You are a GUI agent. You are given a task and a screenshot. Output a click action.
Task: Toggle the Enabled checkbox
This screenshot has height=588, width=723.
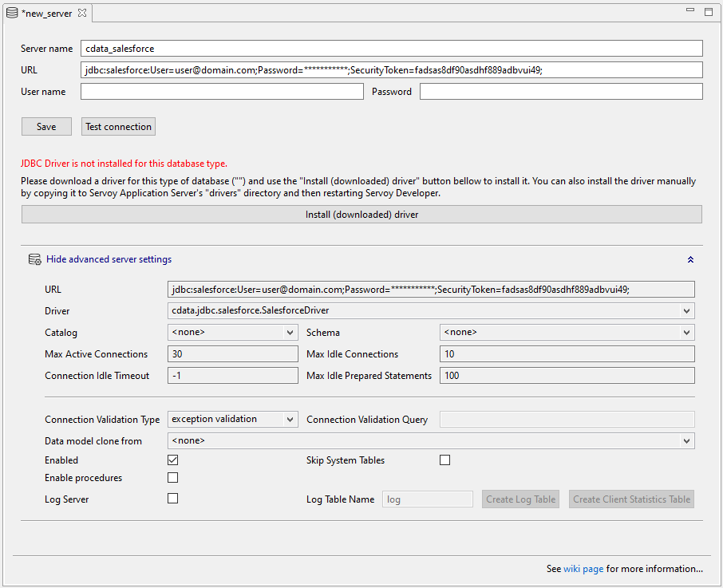pos(172,460)
